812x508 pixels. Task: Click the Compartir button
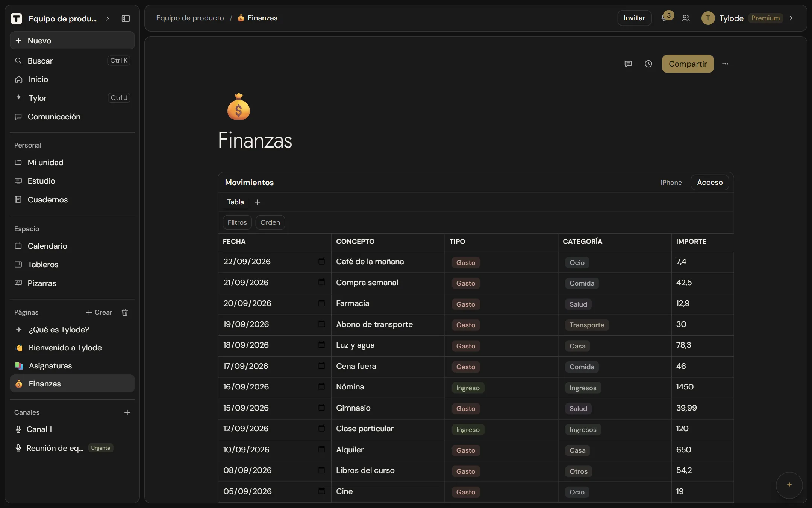tap(688, 64)
